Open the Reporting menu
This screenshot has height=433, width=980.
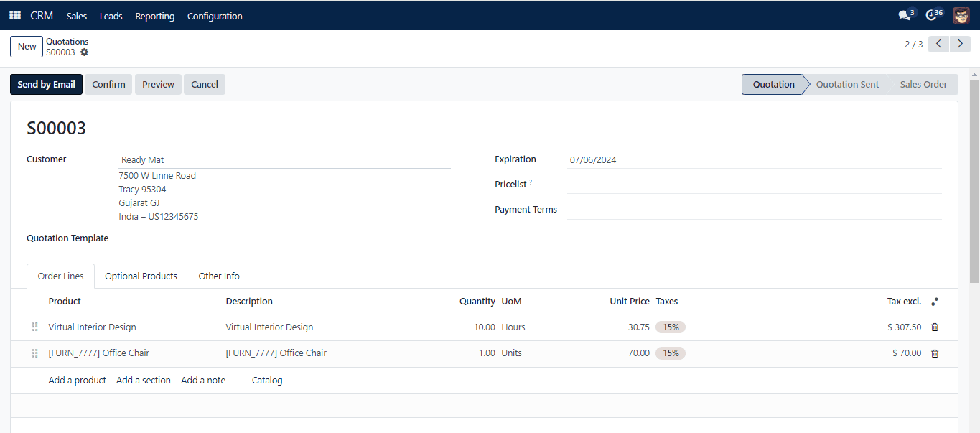[x=154, y=16]
